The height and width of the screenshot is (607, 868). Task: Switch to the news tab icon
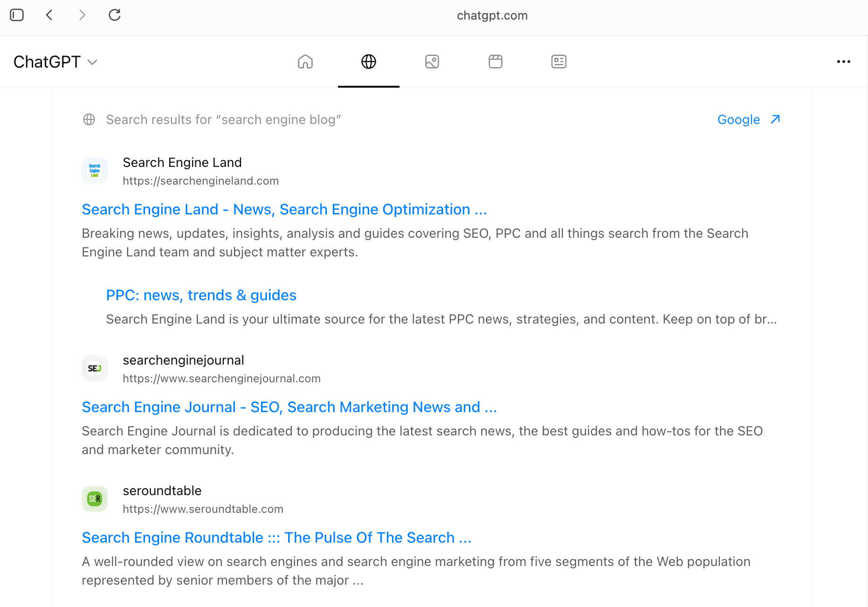click(559, 62)
